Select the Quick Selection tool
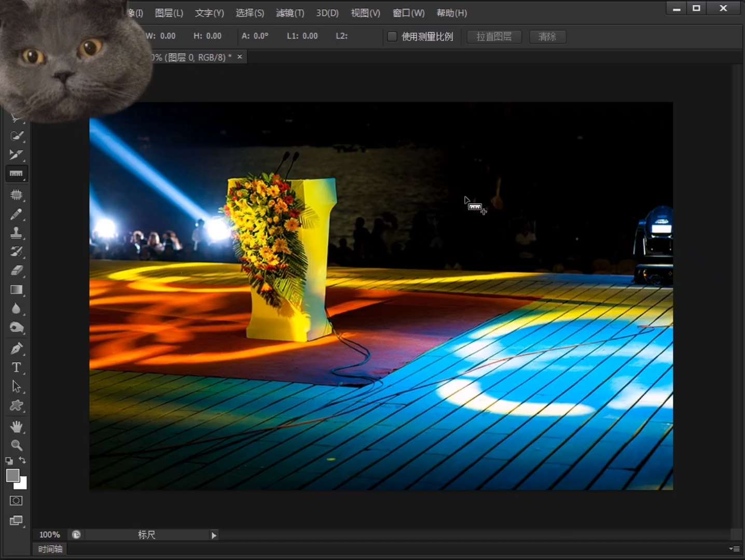Image resolution: width=745 pixels, height=560 pixels. [16, 136]
